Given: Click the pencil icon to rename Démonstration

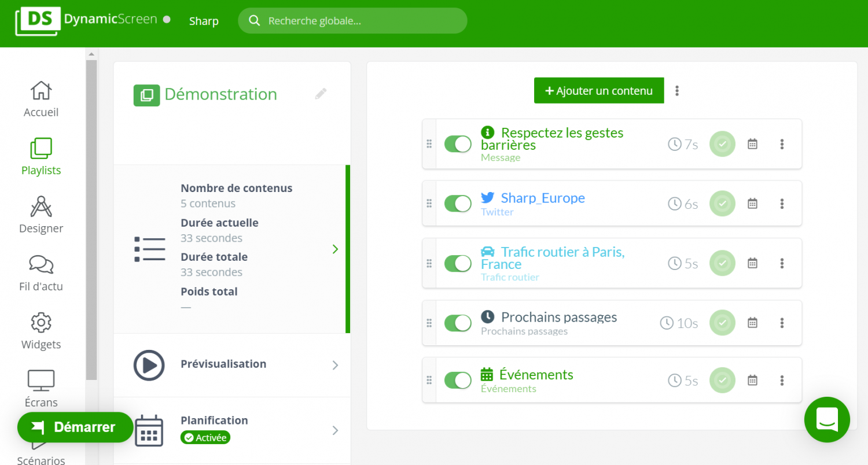Looking at the screenshot, I should click(321, 94).
